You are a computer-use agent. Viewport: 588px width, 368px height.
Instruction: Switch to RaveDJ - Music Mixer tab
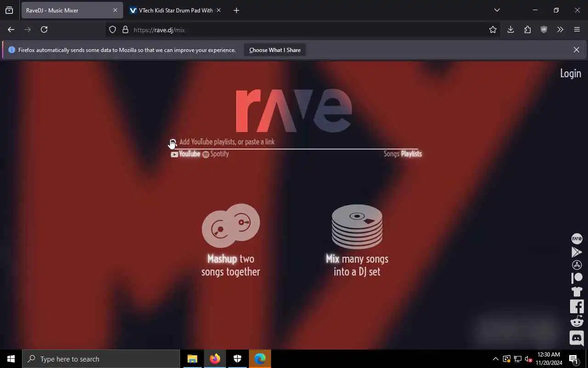point(72,10)
